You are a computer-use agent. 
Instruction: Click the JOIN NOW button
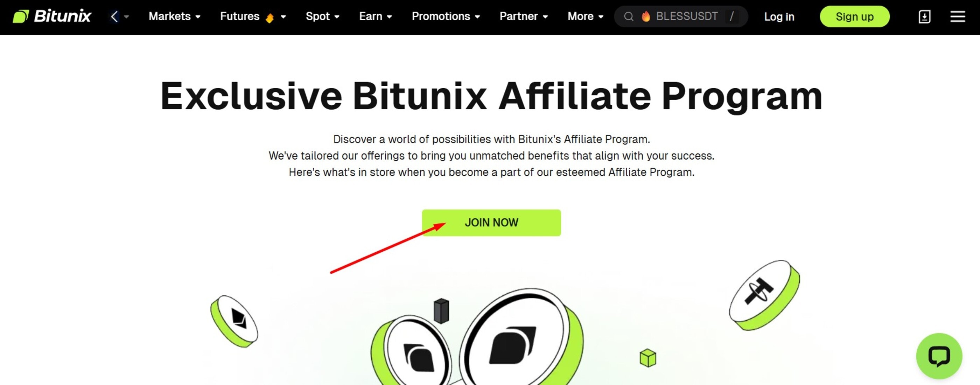(491, 223)
